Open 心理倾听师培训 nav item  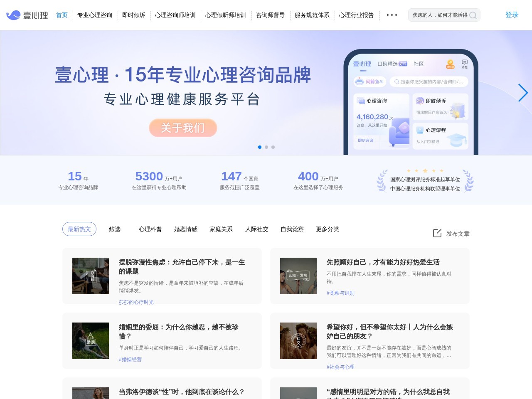[226, 15]
